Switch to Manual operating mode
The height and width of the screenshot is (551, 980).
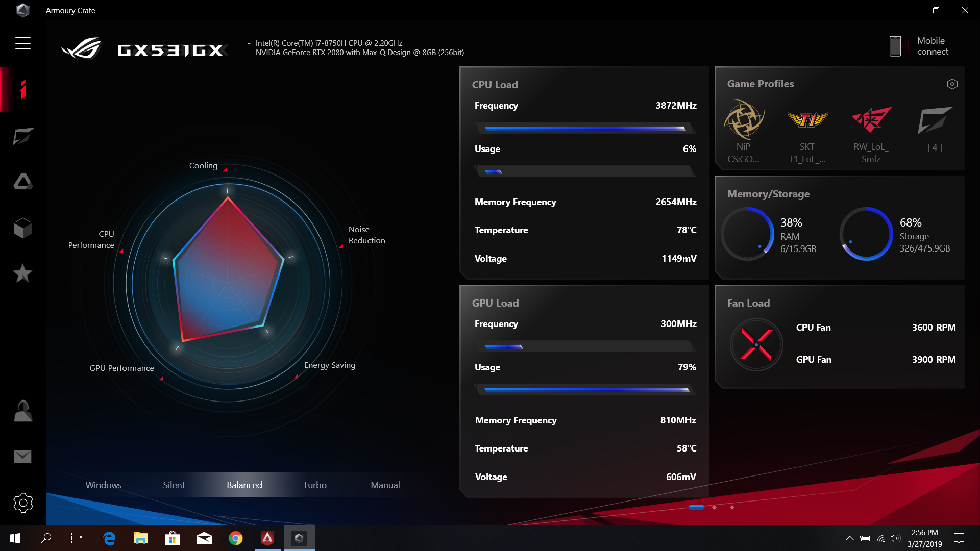click(x=385, y=485)
